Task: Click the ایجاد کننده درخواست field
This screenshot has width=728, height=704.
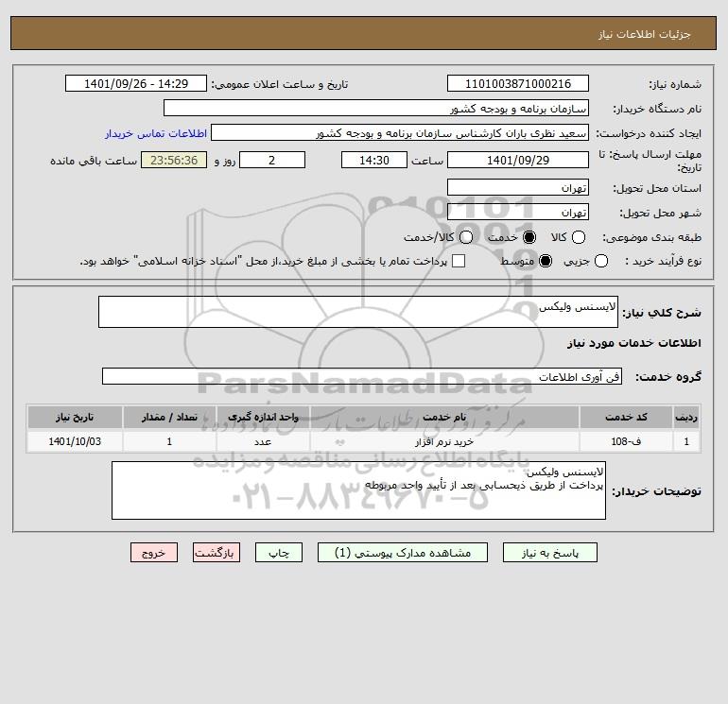Action: [400, 132]
